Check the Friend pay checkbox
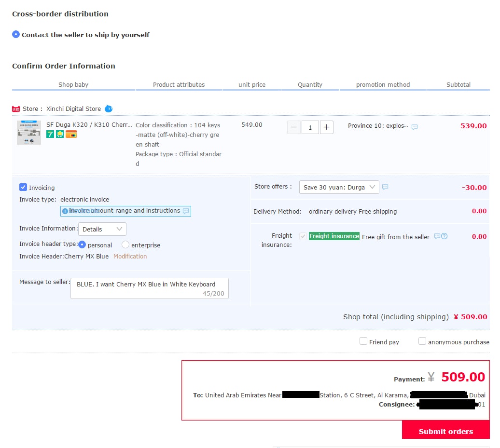500x448 pixels. (x=363, y=341)
